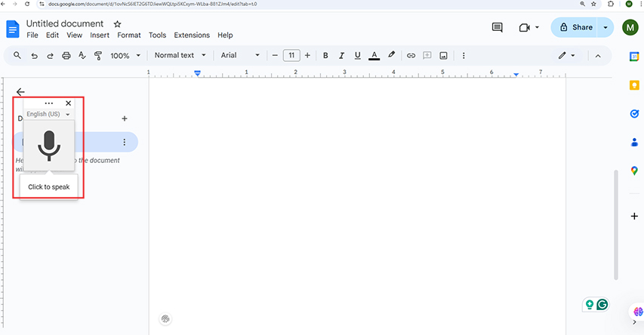Click the green lightbulb suggestion icon
This screenshot has height=335, width=644.
[590, 304]
